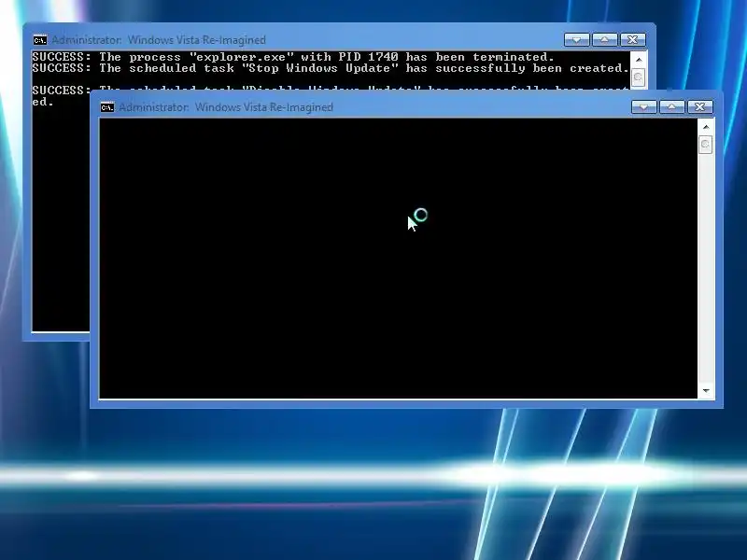Maximize the front command prompt window
This screenshot has width=747, height=560.
[x=671, y=106]
